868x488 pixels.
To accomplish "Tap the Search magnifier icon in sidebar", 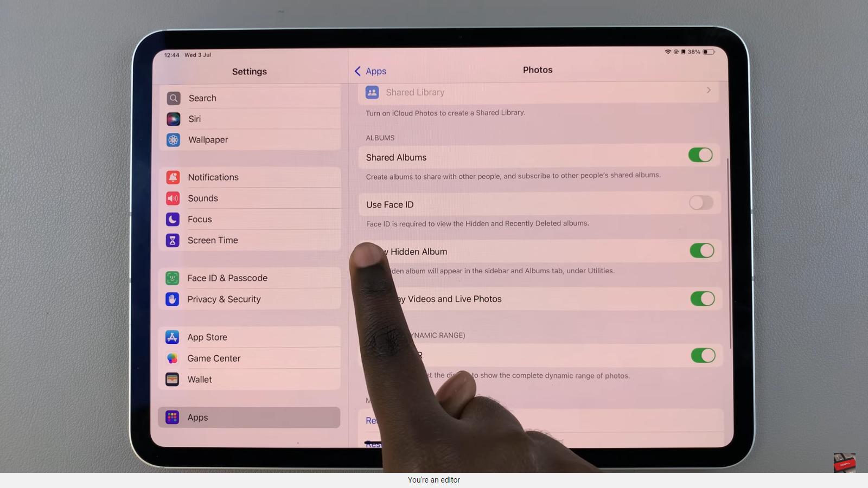I will (174, 98).
